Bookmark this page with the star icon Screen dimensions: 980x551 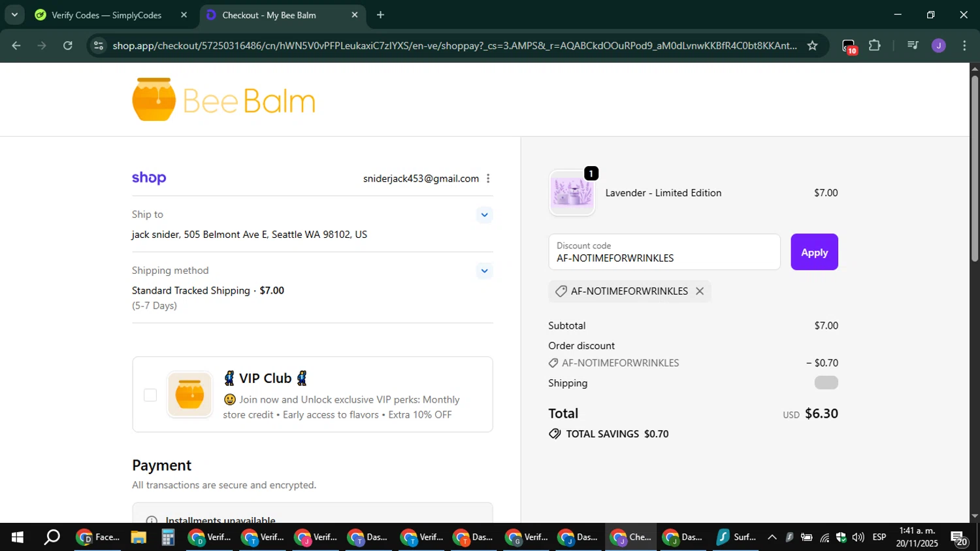pyautogui.click(x=812, y=46)
